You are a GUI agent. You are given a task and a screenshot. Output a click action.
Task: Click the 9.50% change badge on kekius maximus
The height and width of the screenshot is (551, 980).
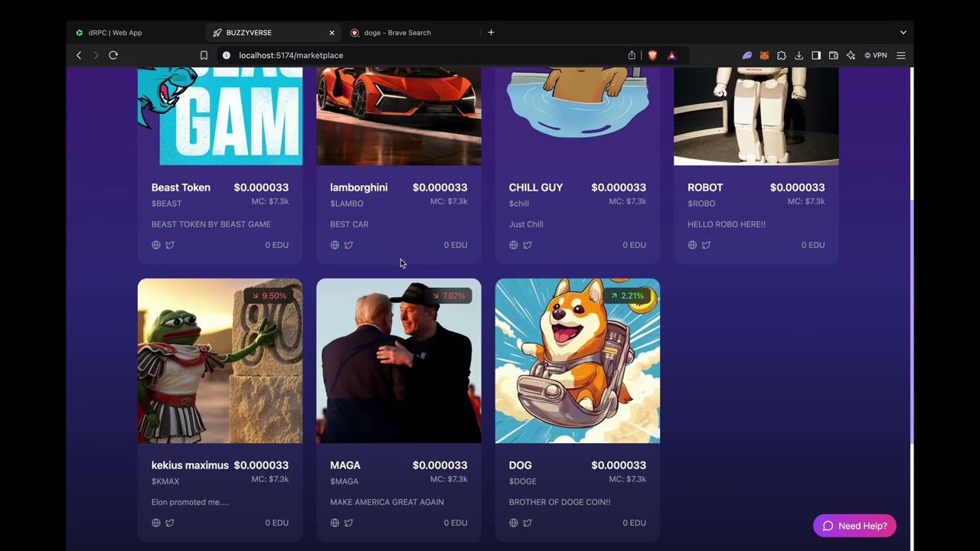pos(269,295)
